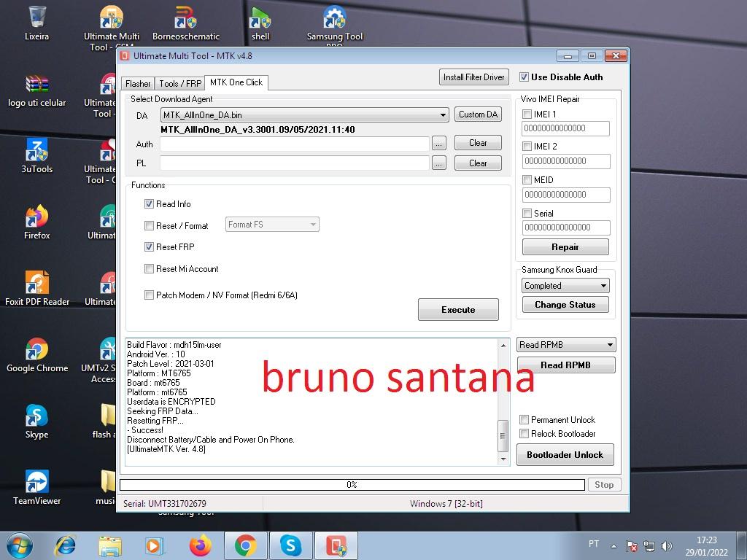
Task: Switch to Chrome in the taskbar
Action: (x=245, y=545)
